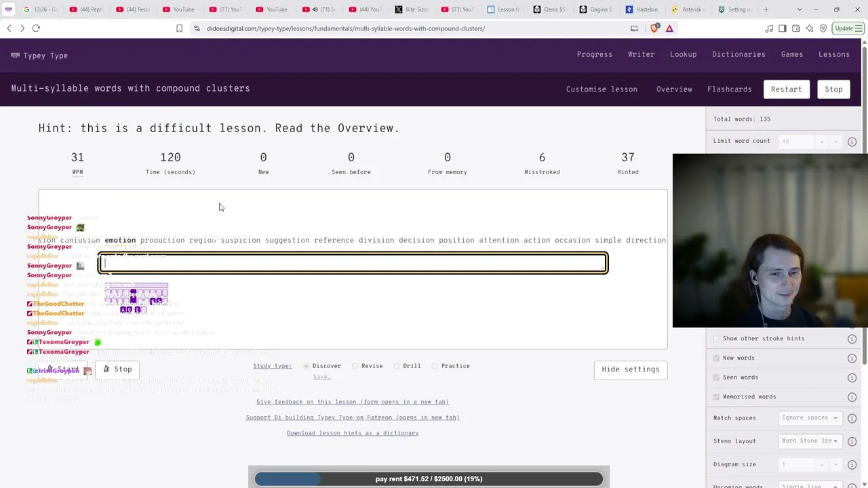Show info for Seen words setting
Viewport: 868px width, 488px height.
click(x=852, y=378)
